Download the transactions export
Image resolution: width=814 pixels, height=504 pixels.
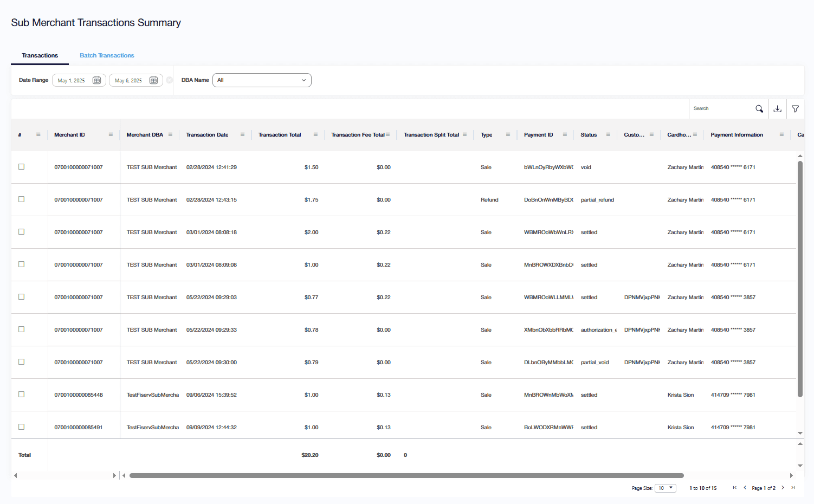click(x=777, y=108)
